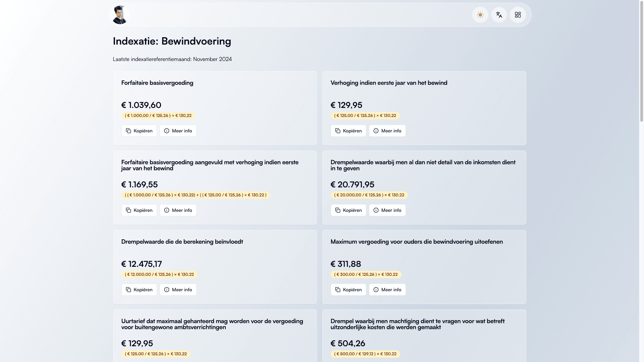The height and width of the screenshot is (362, 644).
Task: Click copy icon for € 1.169,55 amount
Action: pos(128,210)
